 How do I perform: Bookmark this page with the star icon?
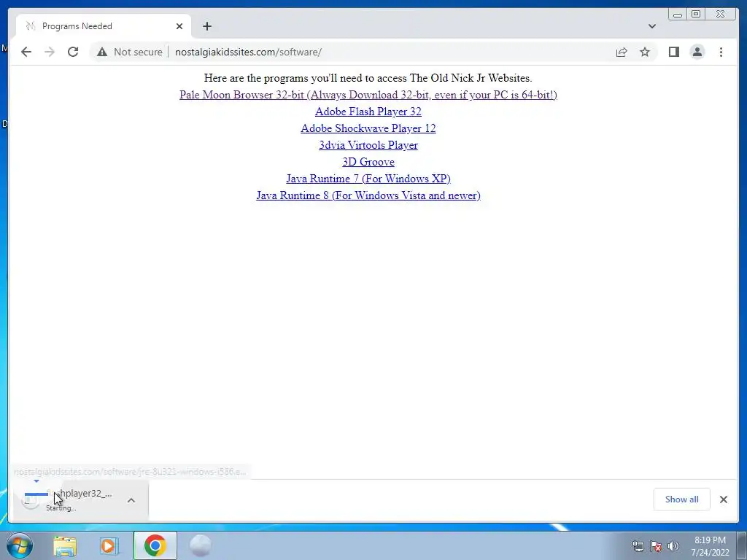645,52
